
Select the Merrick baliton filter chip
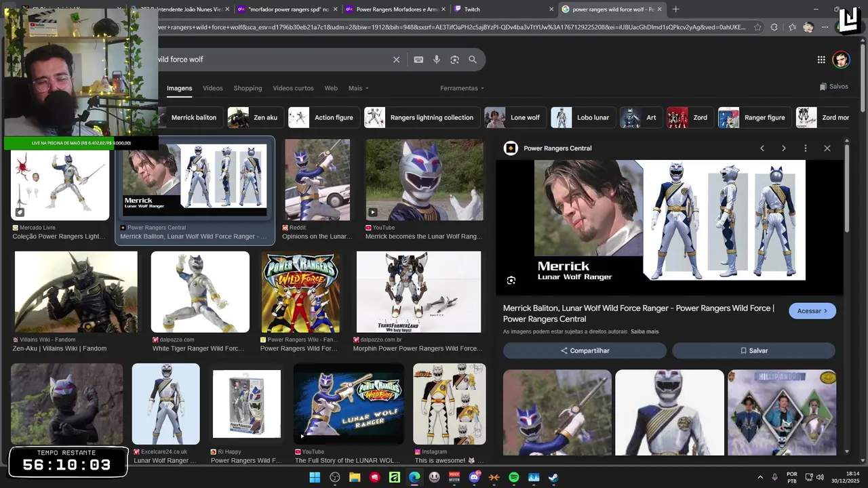tap(193, 117)
